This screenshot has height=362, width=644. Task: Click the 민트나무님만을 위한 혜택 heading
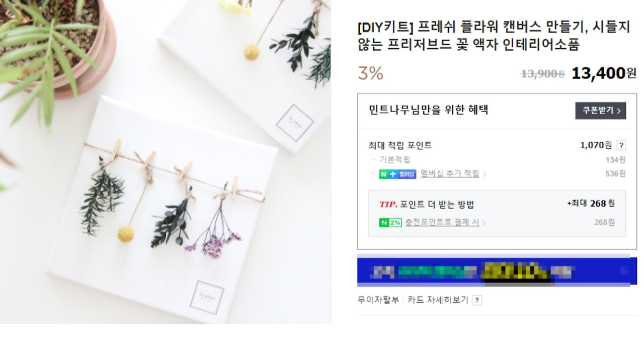point(429,110)
